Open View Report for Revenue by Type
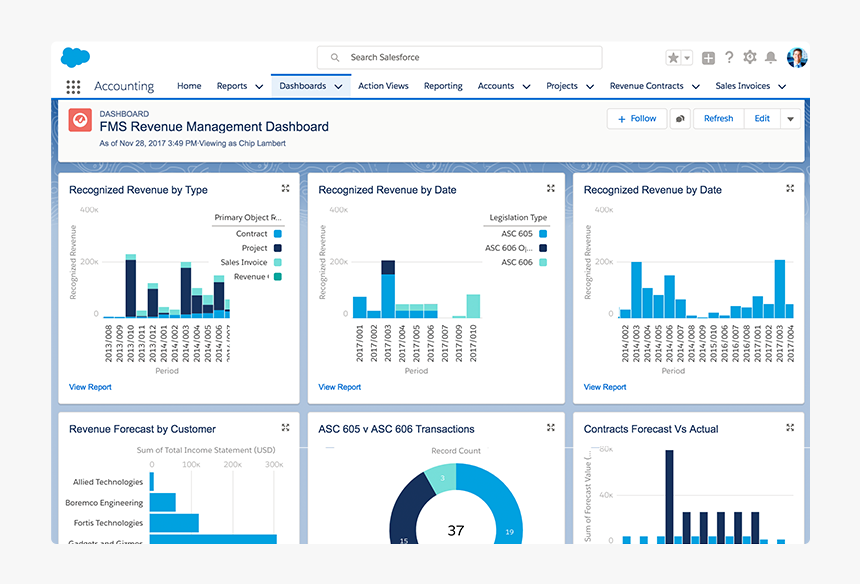Screen dimensions: 860x584 pos(90,387)
